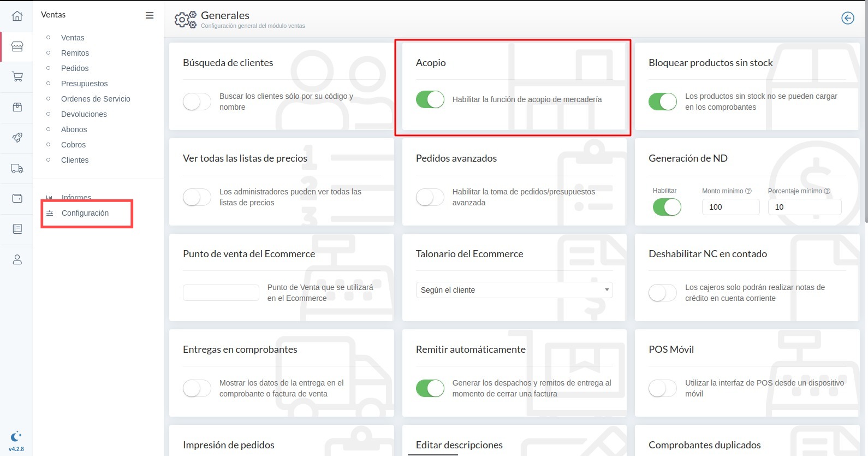
Task: Turn off Remitir automáticamente toggle
Action: pos(430,388)
